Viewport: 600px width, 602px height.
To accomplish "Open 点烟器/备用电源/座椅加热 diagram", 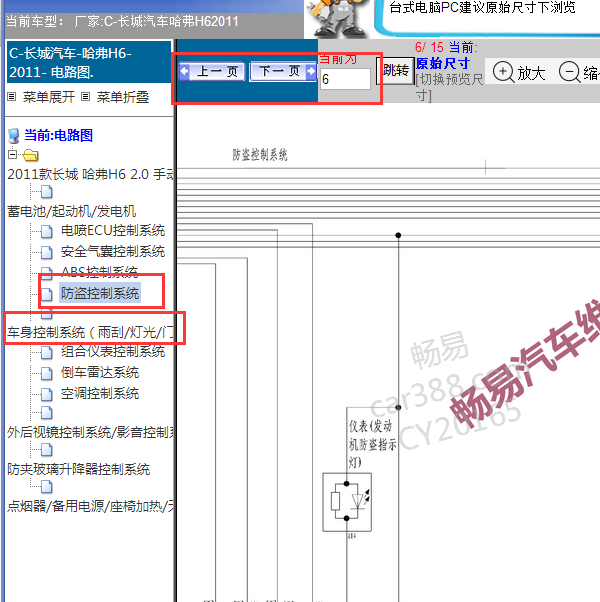I will pyautogui.click(x=90, y=506).
